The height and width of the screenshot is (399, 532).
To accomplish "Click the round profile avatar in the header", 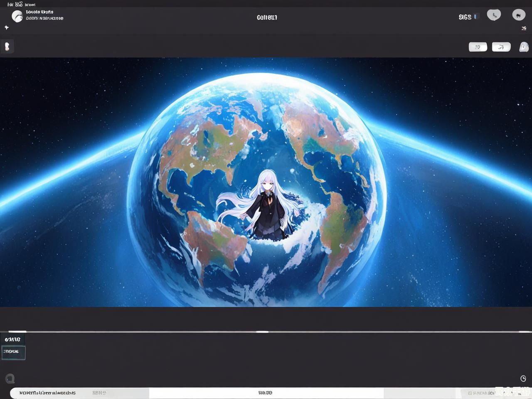I will pyautogui.click(x=17, y=16).
